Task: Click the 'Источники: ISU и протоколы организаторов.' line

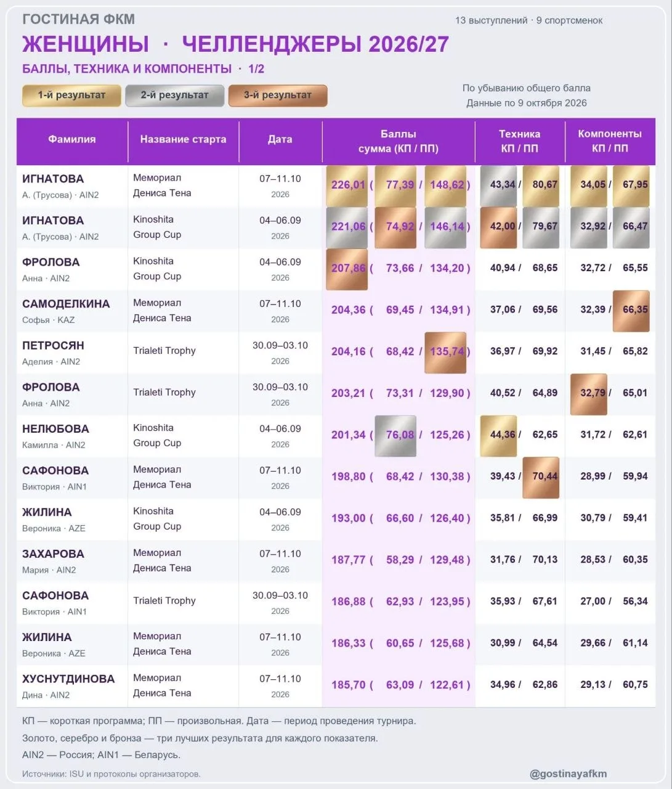Action: (111, 774)
